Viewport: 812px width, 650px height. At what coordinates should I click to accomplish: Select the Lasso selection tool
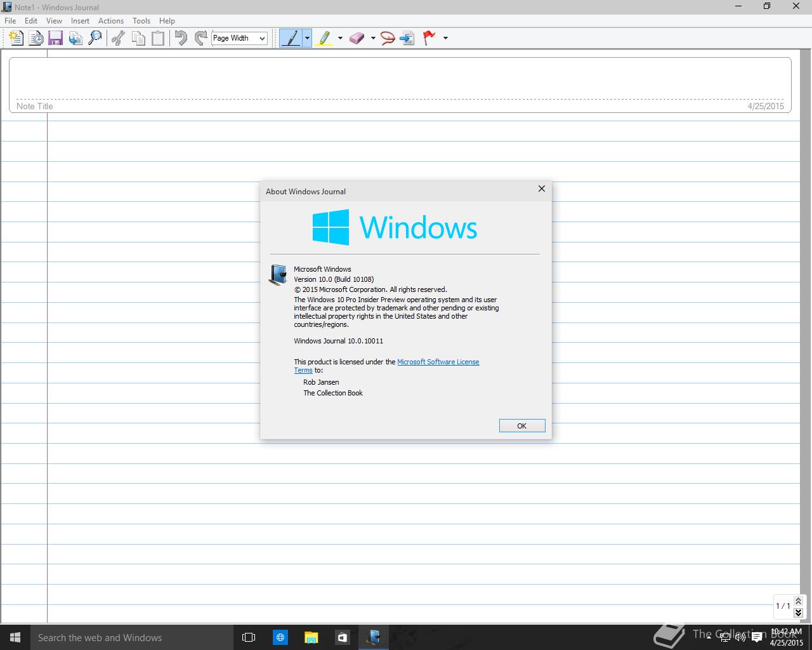[x=388, y=38]
